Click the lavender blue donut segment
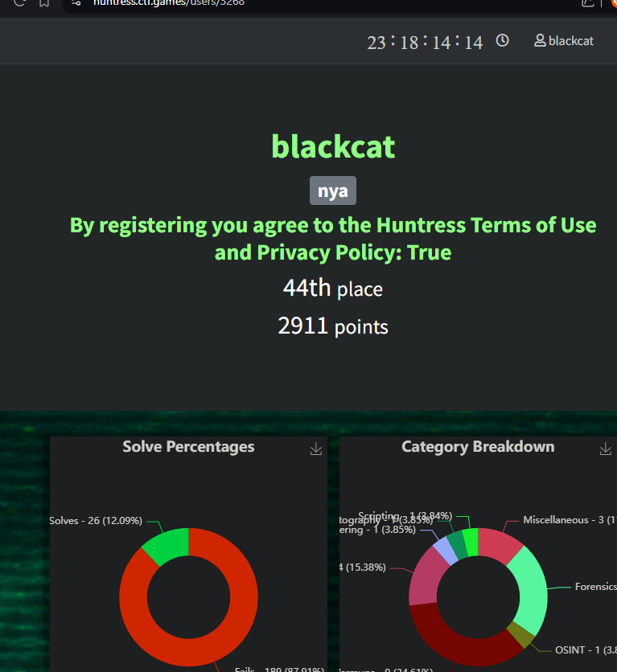The height and width of the screenshot is (672, 617). tap(446, 552)
